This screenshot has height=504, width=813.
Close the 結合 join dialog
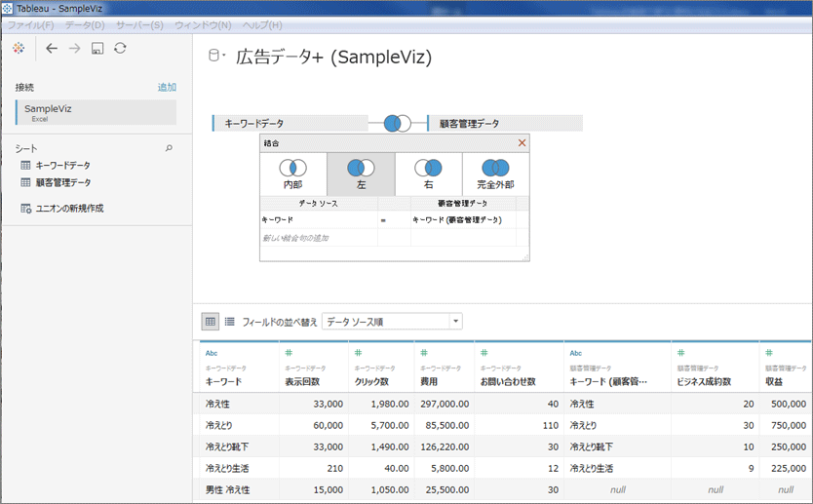523,143
